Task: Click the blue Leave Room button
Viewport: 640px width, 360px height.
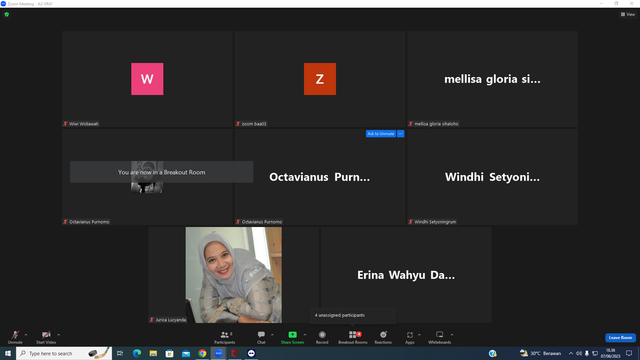Action: click(x=620, y=338)
